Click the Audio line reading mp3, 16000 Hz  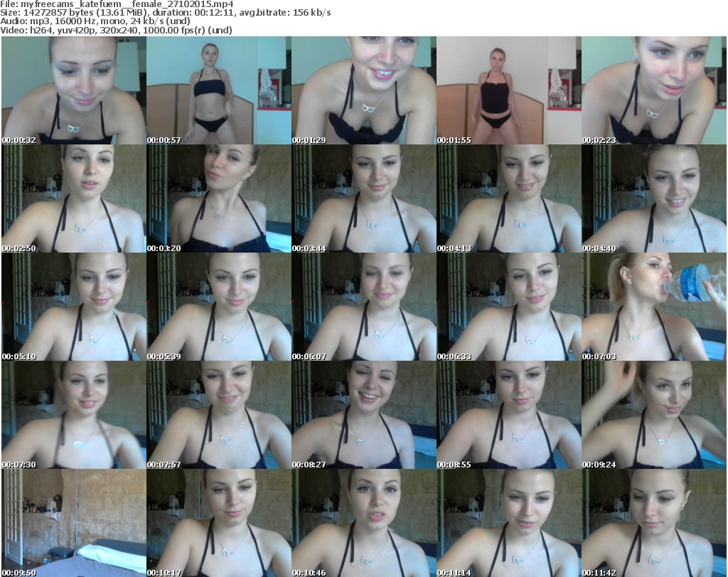(x=95, y=21)
